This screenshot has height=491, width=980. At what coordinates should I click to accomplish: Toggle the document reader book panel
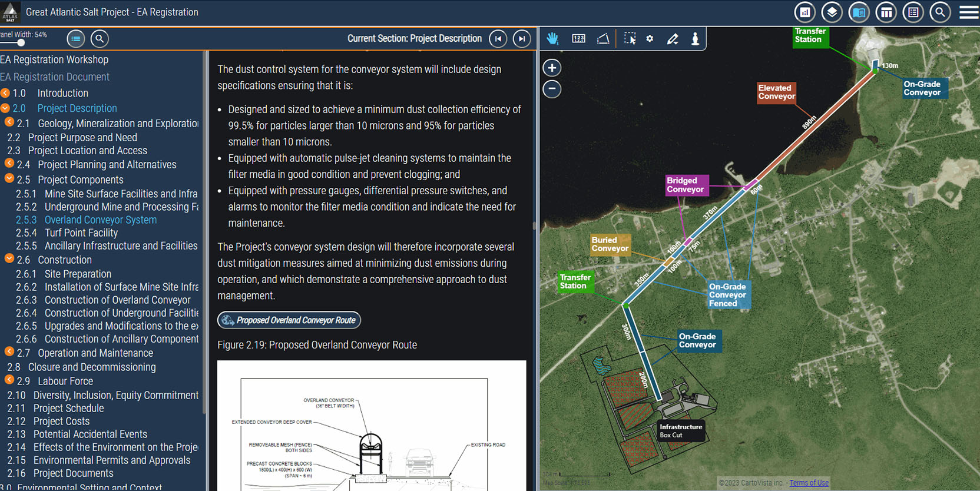[x=859, y=12]
